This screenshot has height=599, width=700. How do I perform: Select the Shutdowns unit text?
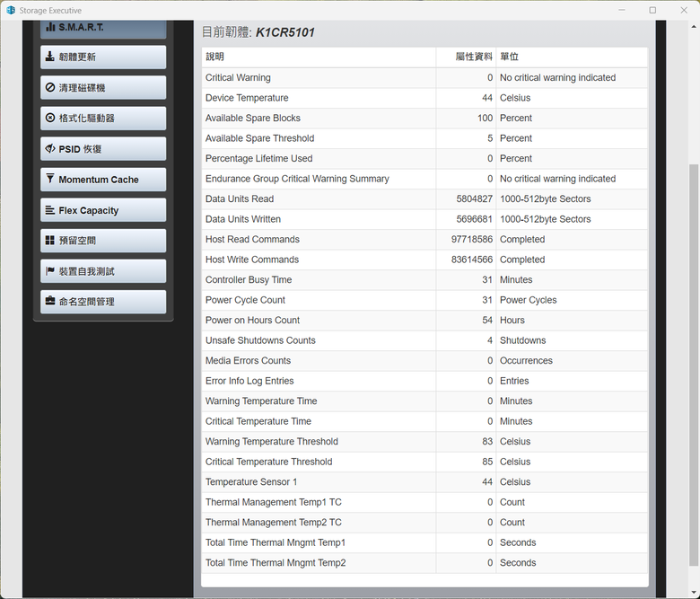(523, 340)
